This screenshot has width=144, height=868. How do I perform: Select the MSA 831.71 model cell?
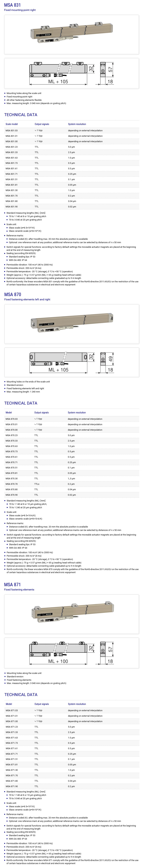click(12, 174)
